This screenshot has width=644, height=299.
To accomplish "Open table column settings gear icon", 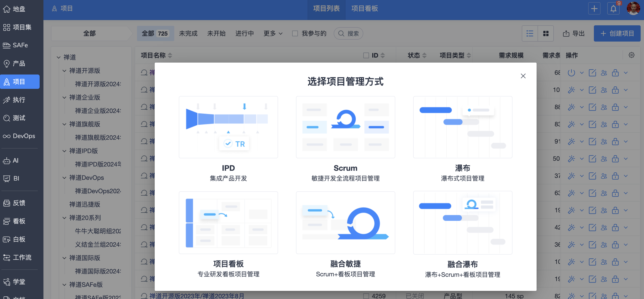I will pos(631,55).
